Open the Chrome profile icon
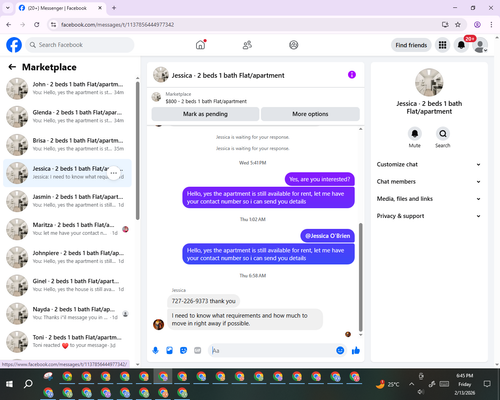This screenshot has height=400, width=500. [477, 25]
